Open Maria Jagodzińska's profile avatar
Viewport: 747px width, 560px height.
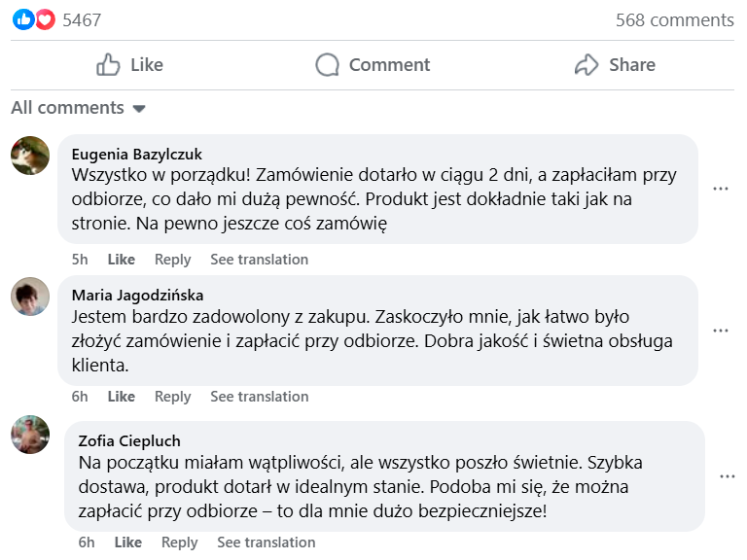point(30,297)
